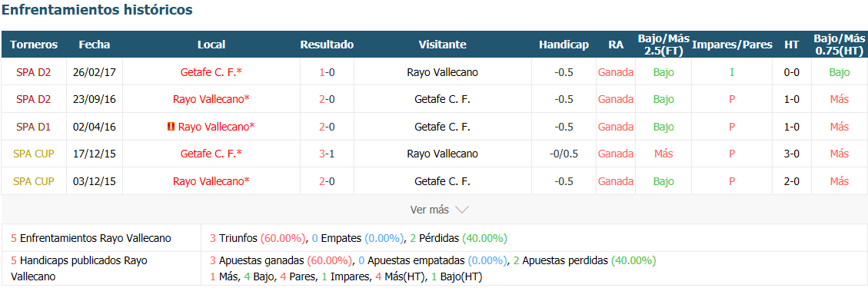Screen dimensions: 868x288
Task: Click the -0/0.5 handicap value
Action: (x=564, y=154)
